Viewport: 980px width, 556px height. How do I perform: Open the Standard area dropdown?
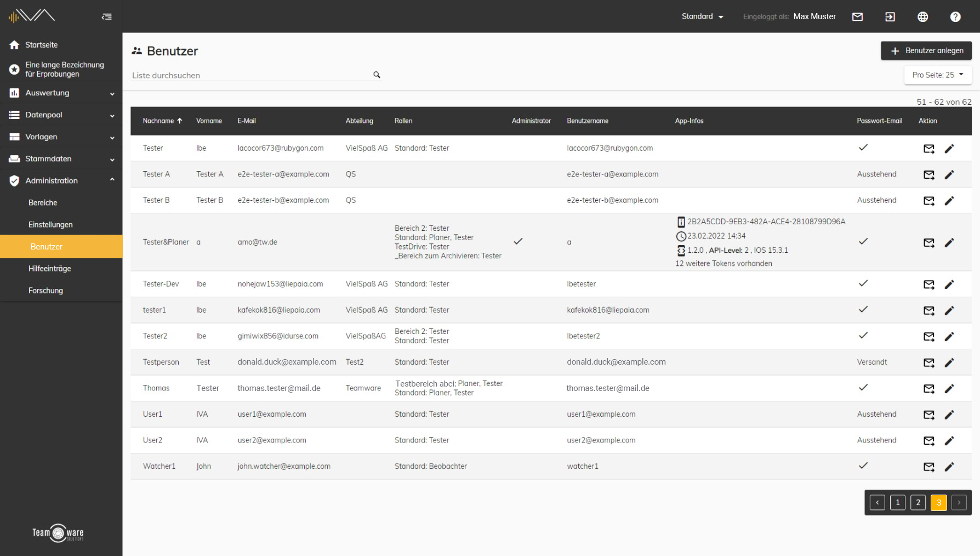702,16
